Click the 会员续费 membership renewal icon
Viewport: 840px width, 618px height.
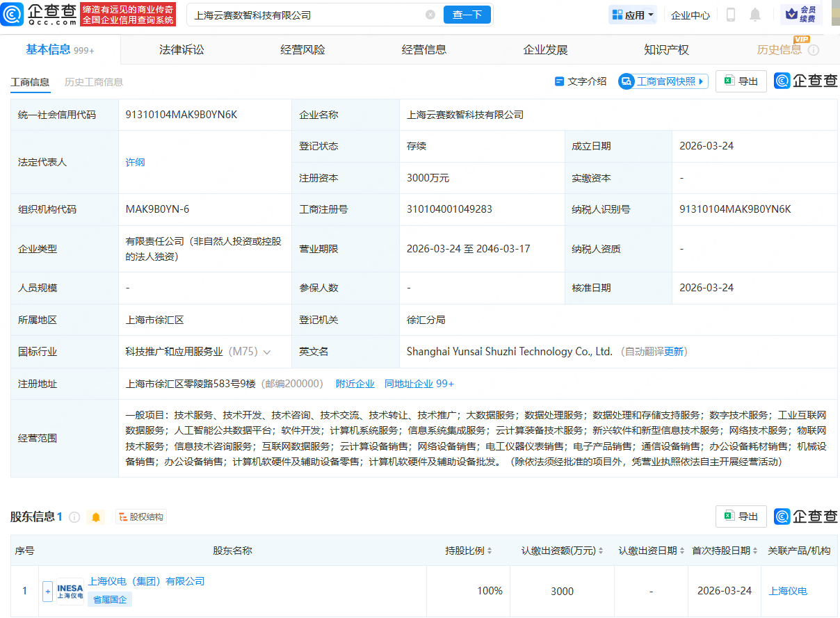[x=801, y=14]
